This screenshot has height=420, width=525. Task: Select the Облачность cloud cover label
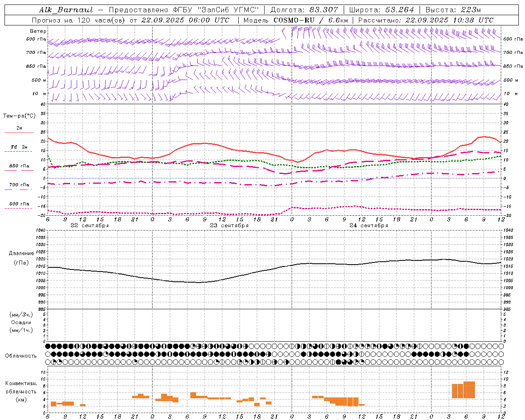tap(21, 356)
